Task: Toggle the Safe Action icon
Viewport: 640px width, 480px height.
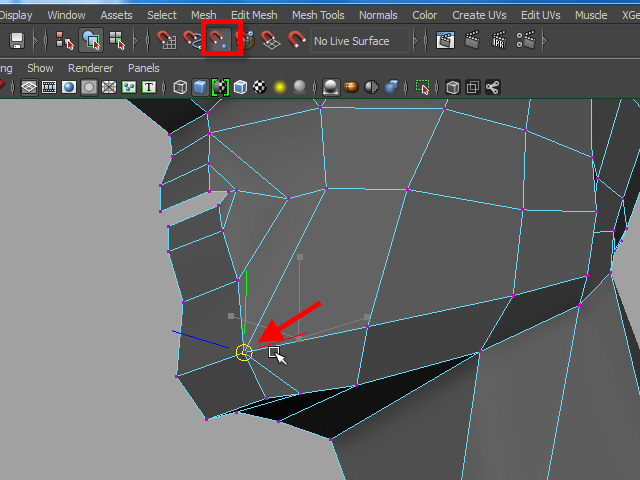Action: coord(129,87)
